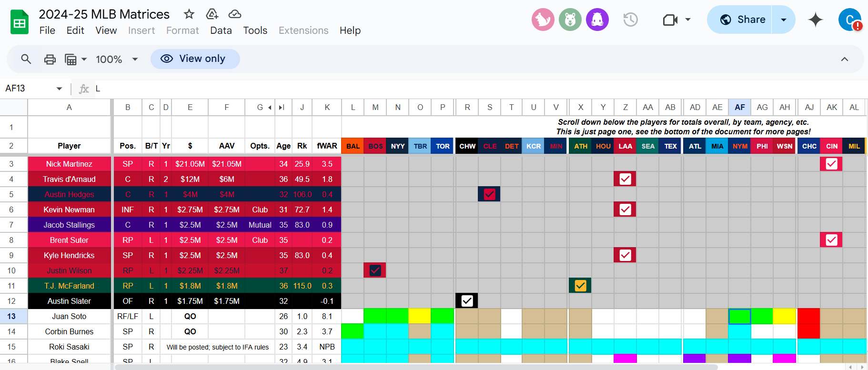
Task: Click the purple anonymous collaborator avatar
Action: (x=597, y=20)
